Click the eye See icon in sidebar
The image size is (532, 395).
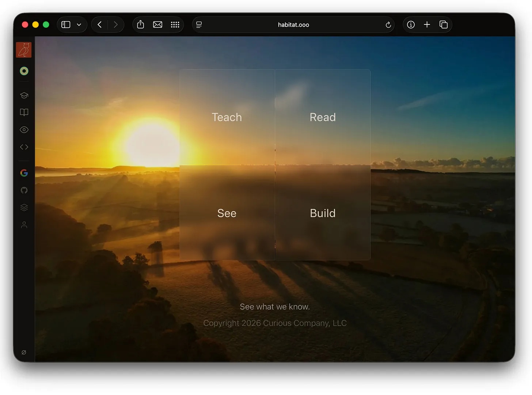point(24,130)
